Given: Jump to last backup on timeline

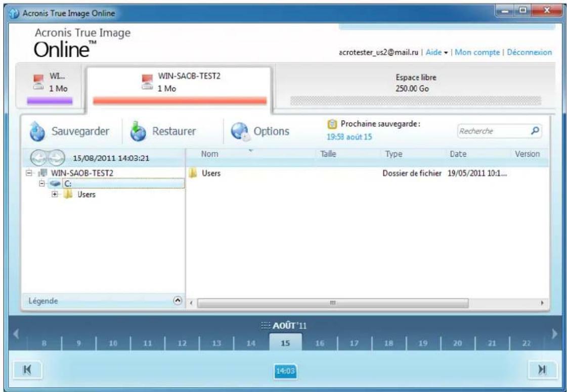Looking at the screenshot, I should click(x=542, y=370).
